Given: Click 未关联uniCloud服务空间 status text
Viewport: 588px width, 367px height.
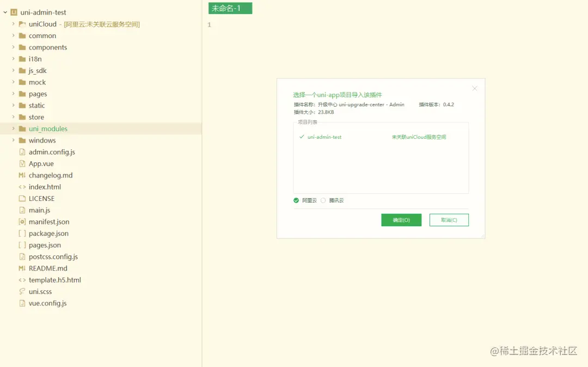Looking at the screenshot, I should point(419,137).
